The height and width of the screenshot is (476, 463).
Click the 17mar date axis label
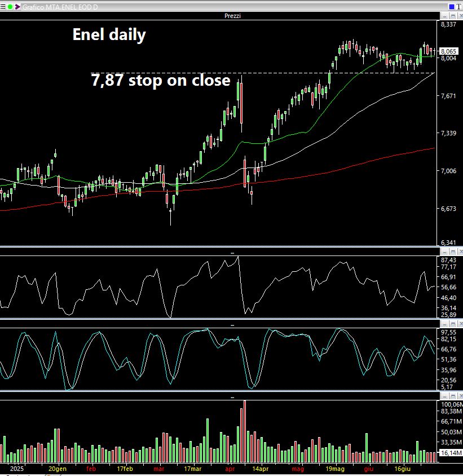[193, 469]
